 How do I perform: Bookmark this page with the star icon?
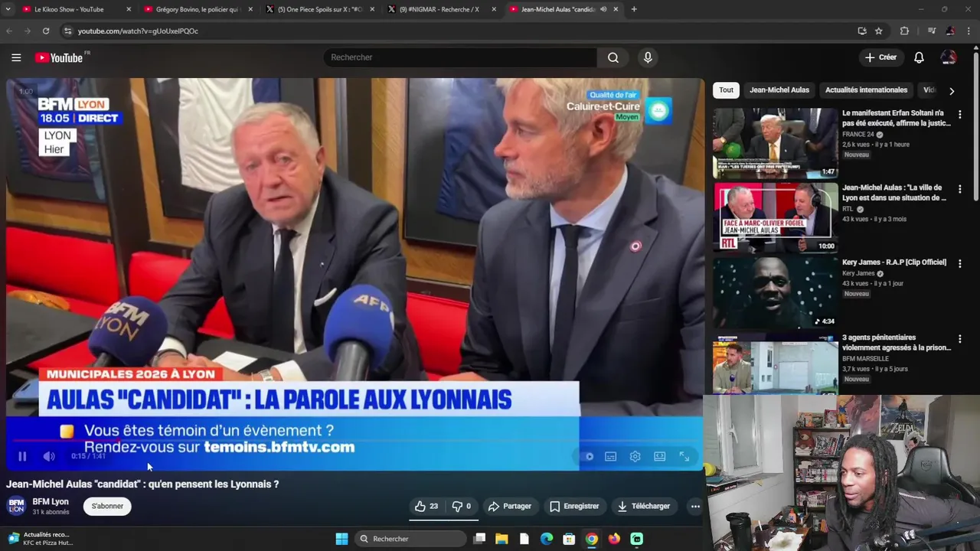879,31
